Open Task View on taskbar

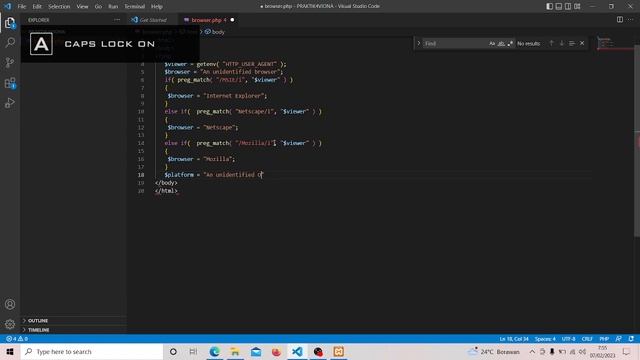click(x=193, y=351)
